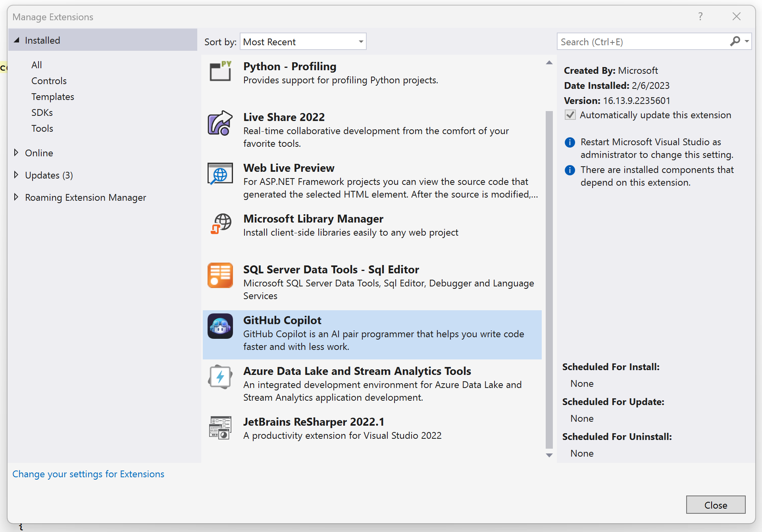Toggle Automatically update this extension checkbox

pyautogui.click(x=570, y=115)
